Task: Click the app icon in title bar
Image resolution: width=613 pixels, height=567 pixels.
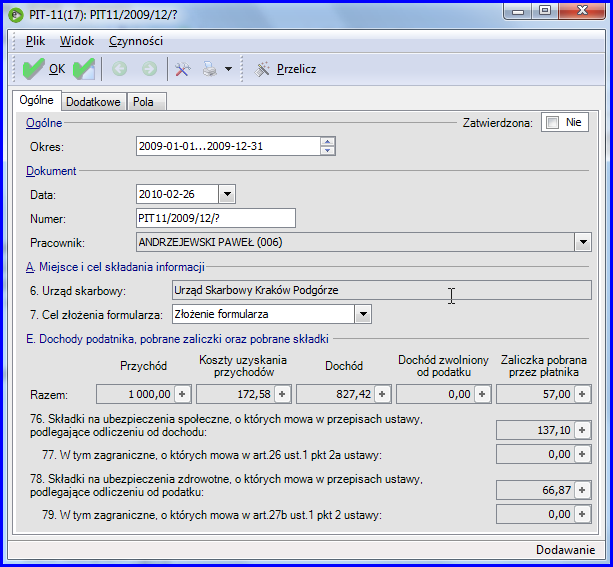Action: (x=16, y=15)
